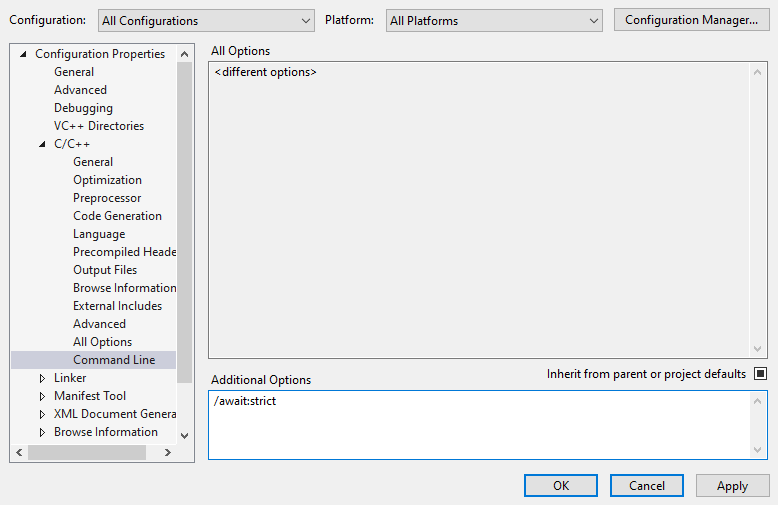Expand the Linker node arrow
The width and height of the screenshot is (778, 505).
pyautogui.click(x=42, y=378)
